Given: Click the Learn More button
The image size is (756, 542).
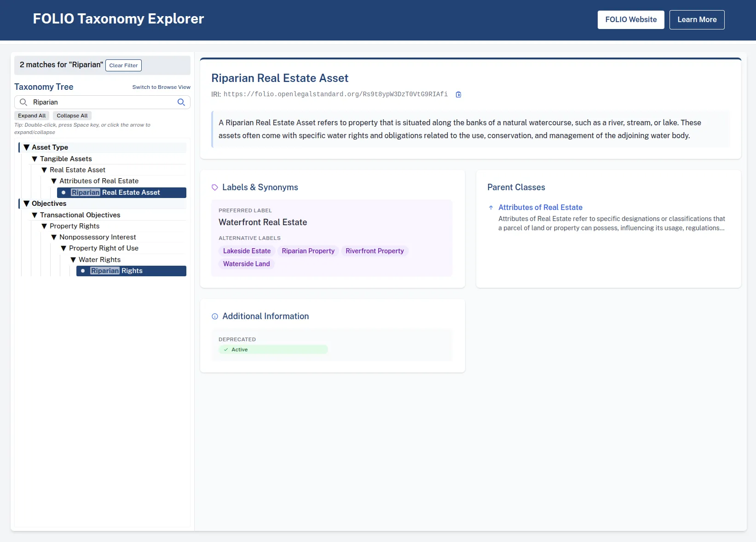Looking at the screenshot, I should 697,20.
